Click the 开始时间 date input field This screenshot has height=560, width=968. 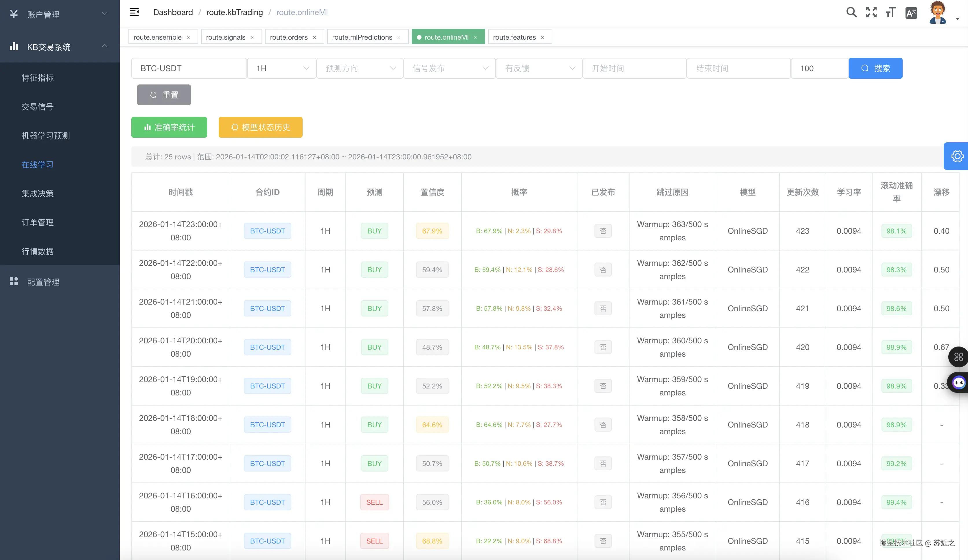pos(634,68)
